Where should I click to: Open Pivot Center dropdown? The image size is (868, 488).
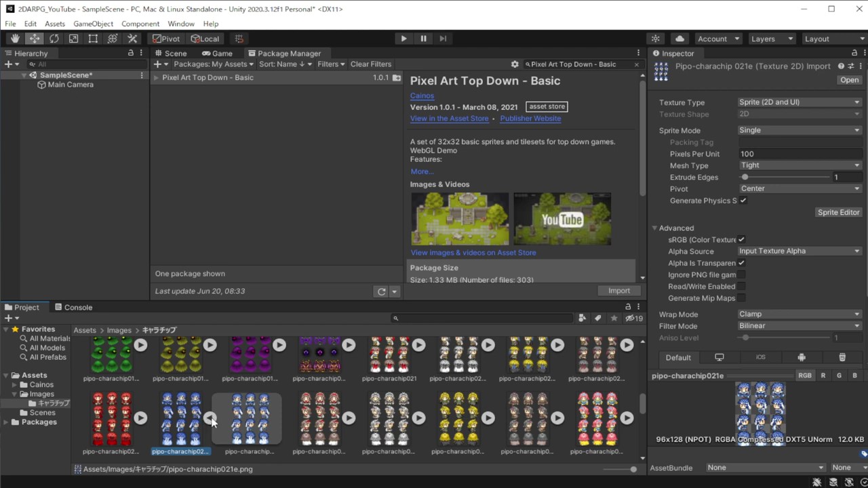pyautogui.click(x=800, y=188)
